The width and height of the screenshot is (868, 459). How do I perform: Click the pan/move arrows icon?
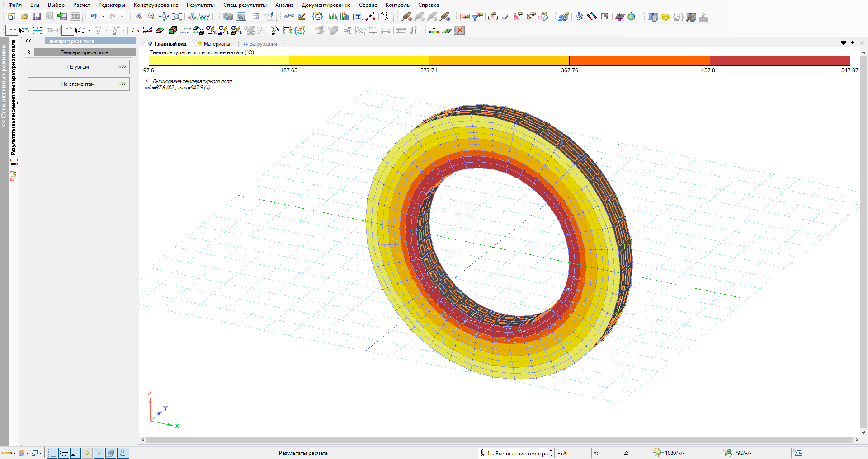164,17
